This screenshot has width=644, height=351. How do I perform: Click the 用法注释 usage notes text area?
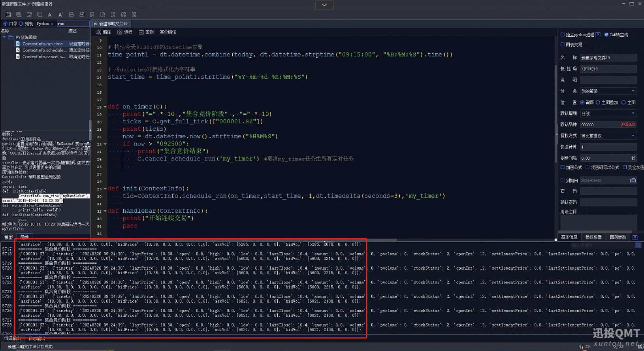(599, 223)
